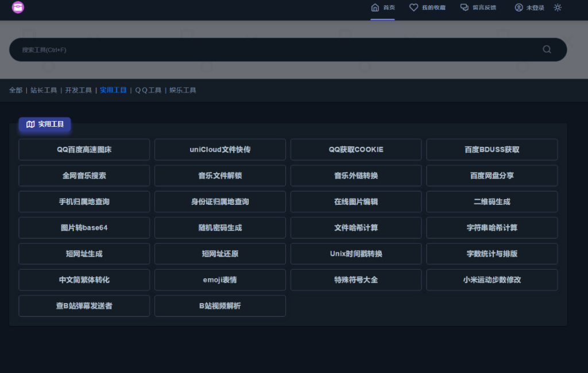The height and width of the screenshot is (373, 588).
Task: Open 身份证归属地查询 tool
Action: [x=220, y=201]
